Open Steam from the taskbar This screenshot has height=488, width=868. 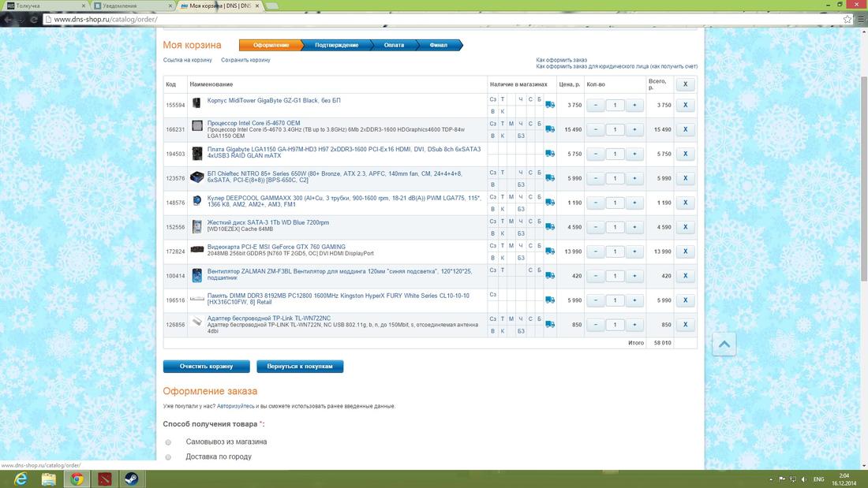tap(132, 479)
